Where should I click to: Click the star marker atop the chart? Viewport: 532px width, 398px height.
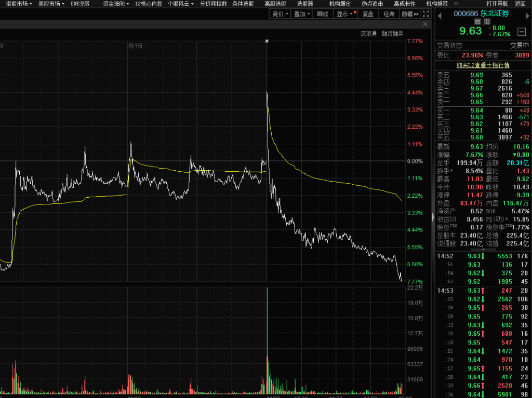point(267,41)
